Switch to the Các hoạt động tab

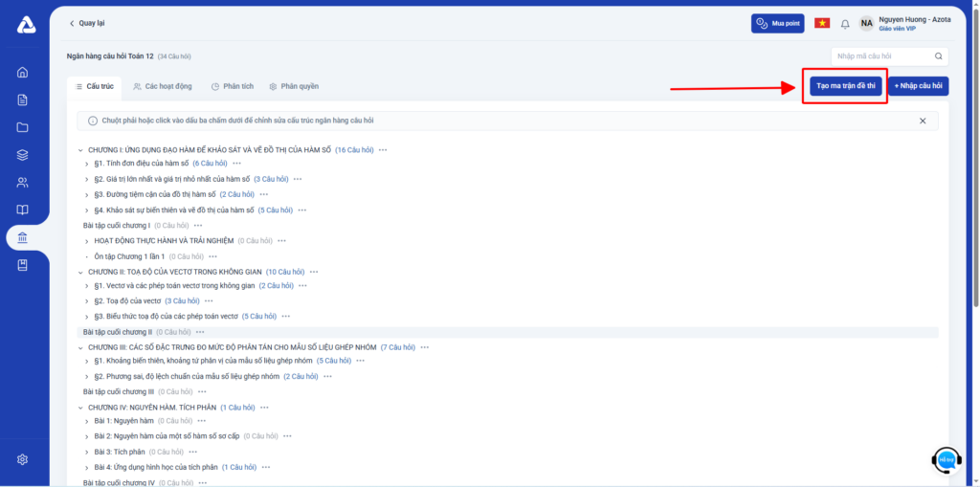(162, 86)
